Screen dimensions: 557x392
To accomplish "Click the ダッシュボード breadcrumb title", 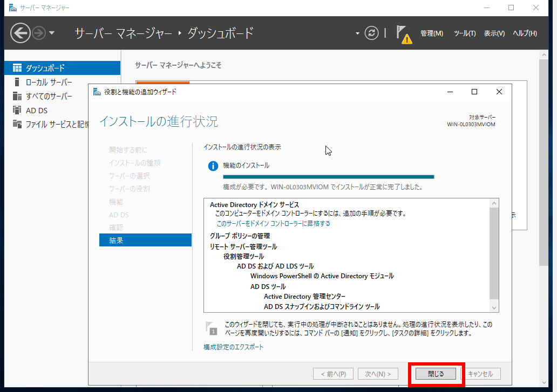I will pos(220,33).
